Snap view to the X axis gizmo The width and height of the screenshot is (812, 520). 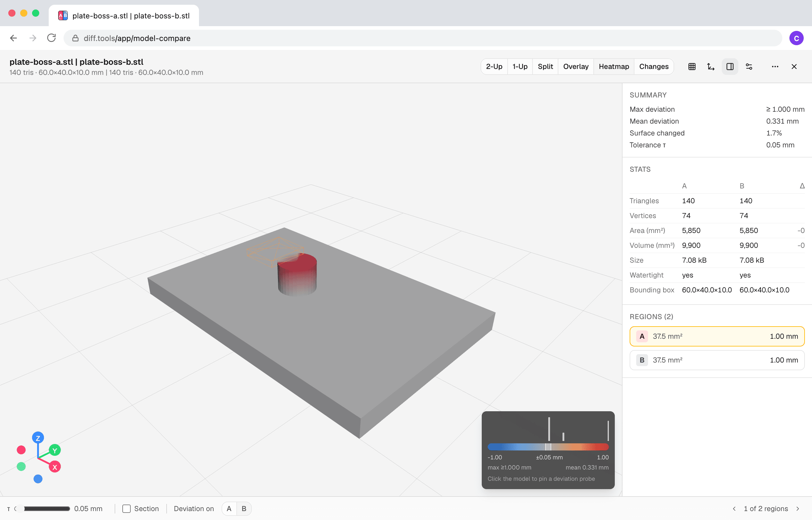coord(55,467)
